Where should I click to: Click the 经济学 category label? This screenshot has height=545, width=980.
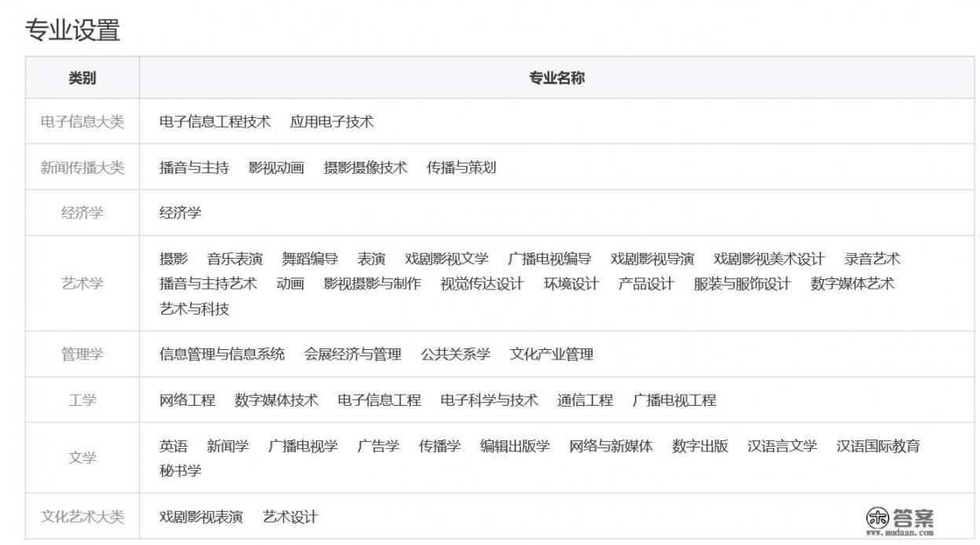click(x=82, y=212)
